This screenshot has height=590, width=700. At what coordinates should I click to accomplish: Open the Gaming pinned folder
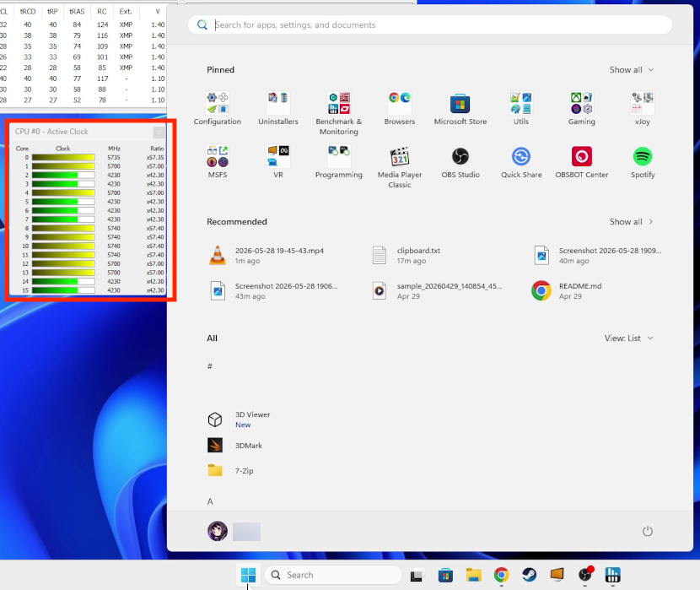582,109
